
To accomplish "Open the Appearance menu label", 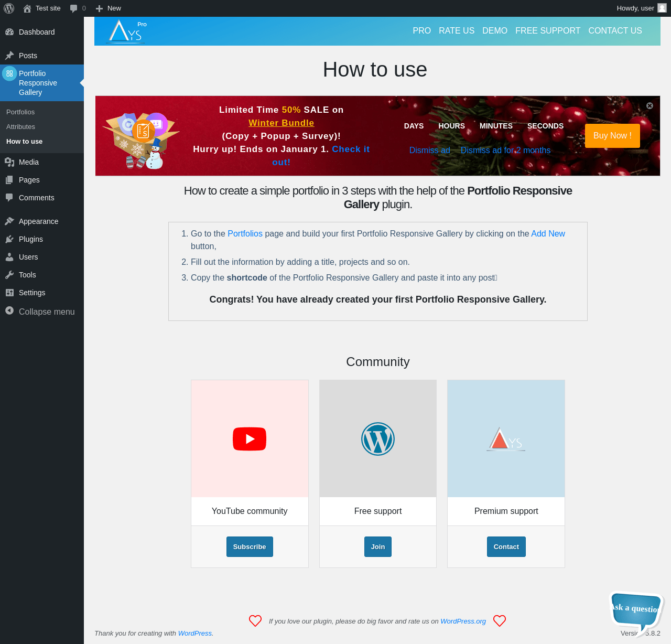I will 39,221.
